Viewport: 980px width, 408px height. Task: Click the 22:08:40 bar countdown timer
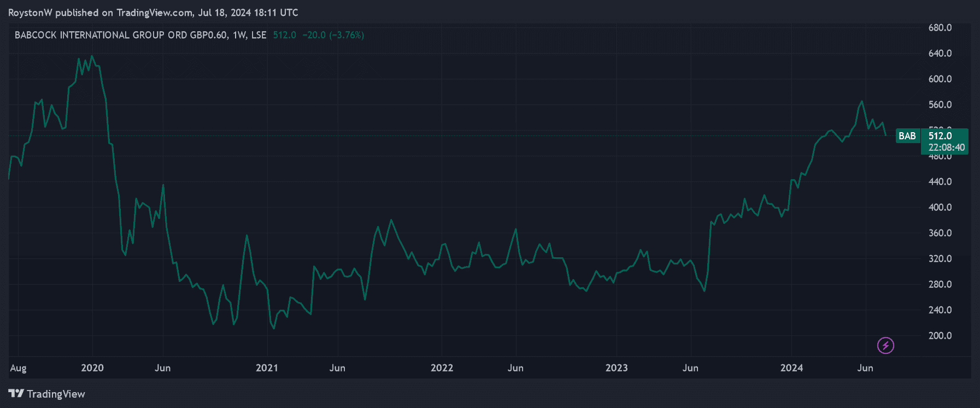[x=946, y=147]
